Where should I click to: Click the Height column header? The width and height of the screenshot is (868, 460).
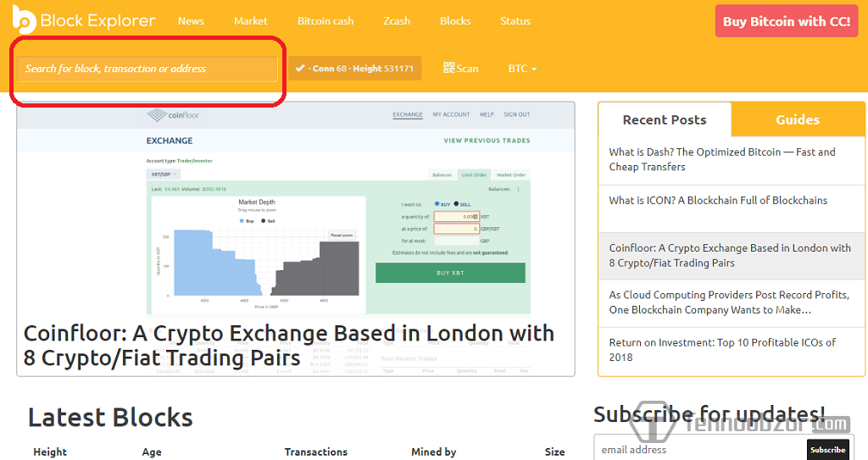coord(50,452)
